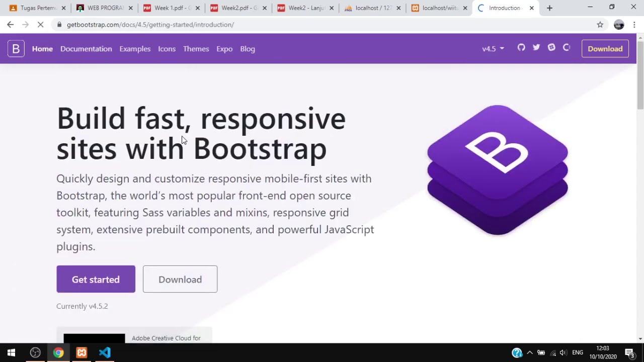This screenshot has width=644, height=362.
Task: Click the Get Help tray icon
Action: pos(517,353)
